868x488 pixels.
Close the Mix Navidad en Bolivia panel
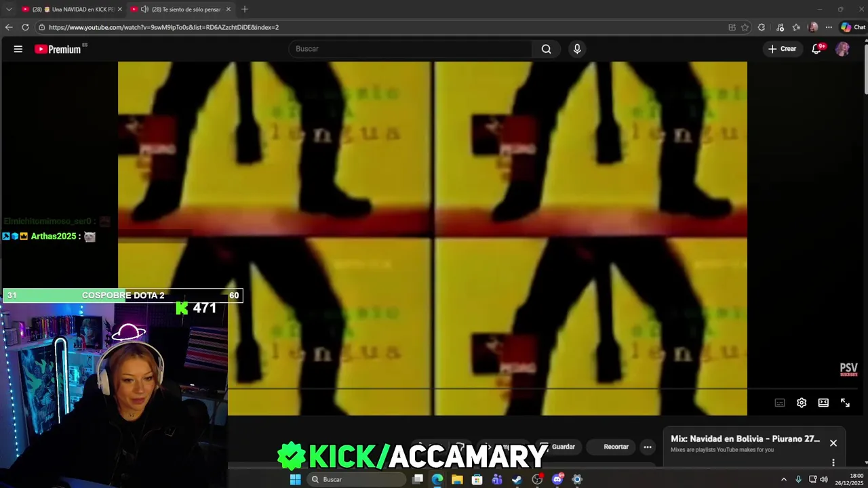pos(833,443)
